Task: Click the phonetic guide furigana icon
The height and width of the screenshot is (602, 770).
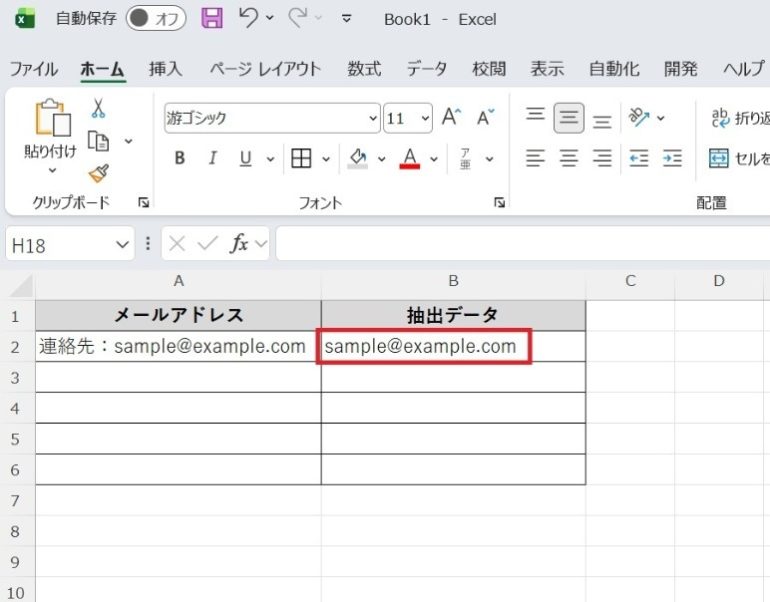Action: [465, 159]
